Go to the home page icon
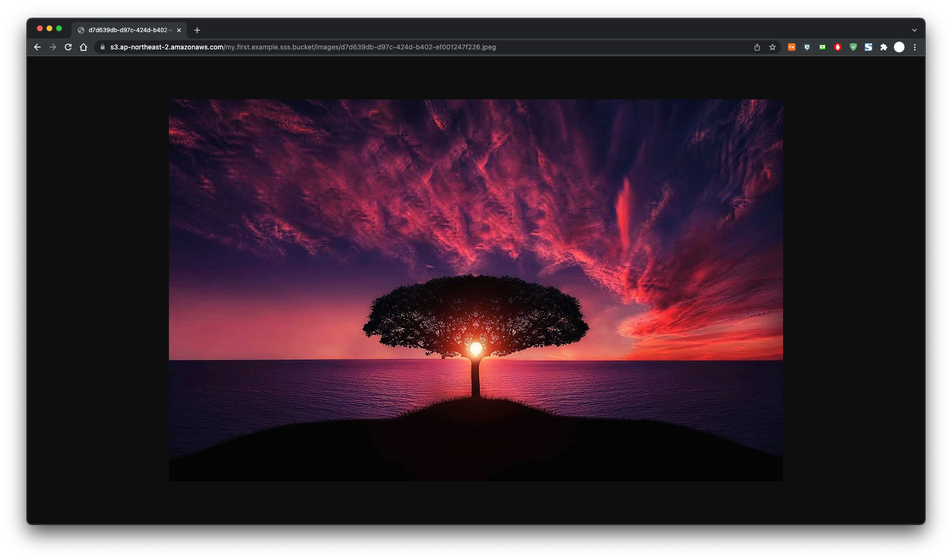 [83, 47]
